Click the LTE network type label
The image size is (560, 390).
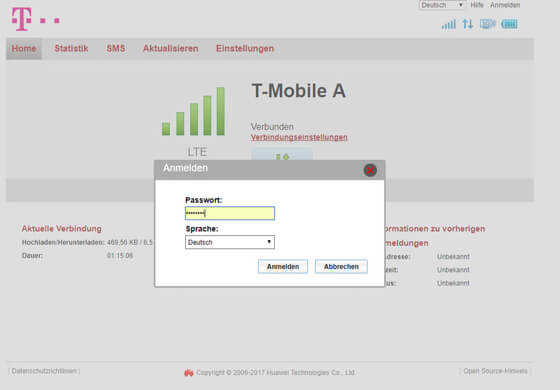pos(197,152)
